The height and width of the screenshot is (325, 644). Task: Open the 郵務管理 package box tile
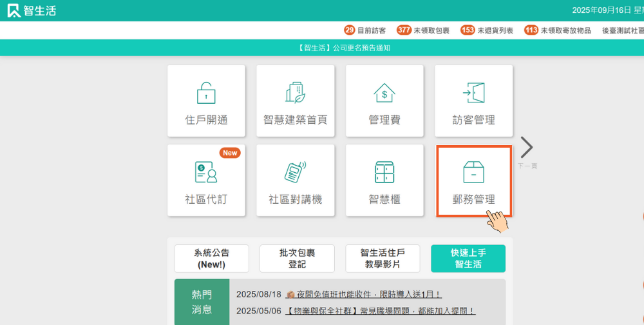point(474,181)
